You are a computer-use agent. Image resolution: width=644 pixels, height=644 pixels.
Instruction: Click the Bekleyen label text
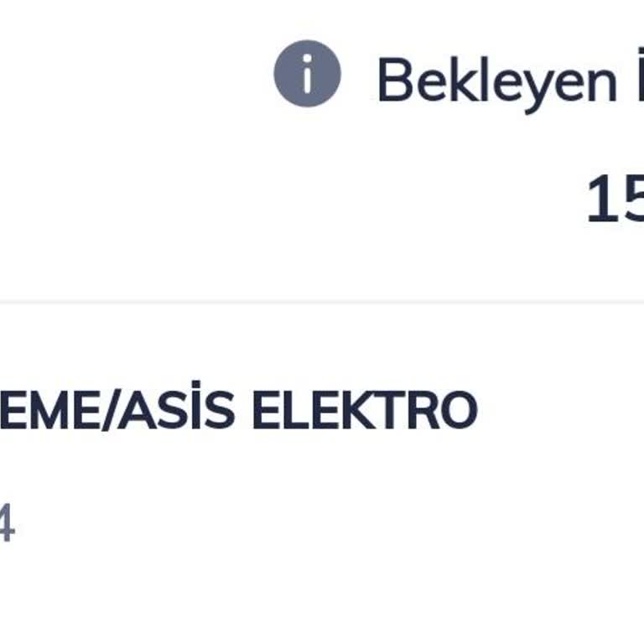point(496,81)
